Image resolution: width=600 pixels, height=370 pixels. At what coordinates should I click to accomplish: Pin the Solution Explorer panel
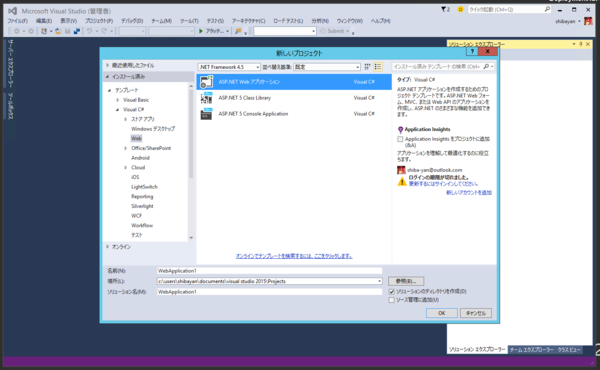coord(581,44)
